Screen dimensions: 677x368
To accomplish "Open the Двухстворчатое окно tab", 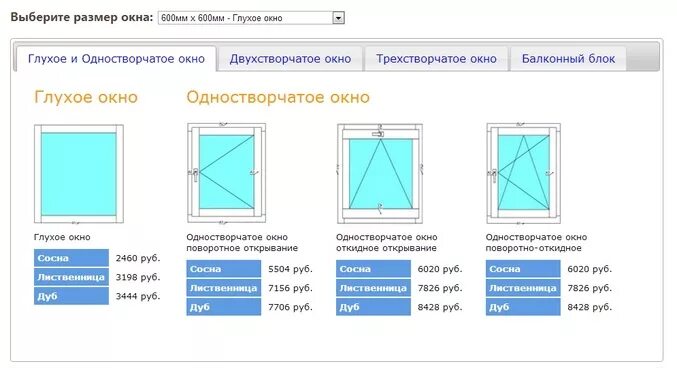I will click(290, 59).
